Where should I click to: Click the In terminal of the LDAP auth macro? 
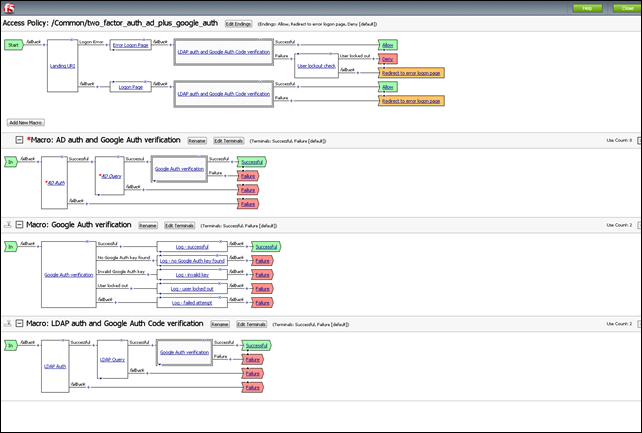coord(11,345)
